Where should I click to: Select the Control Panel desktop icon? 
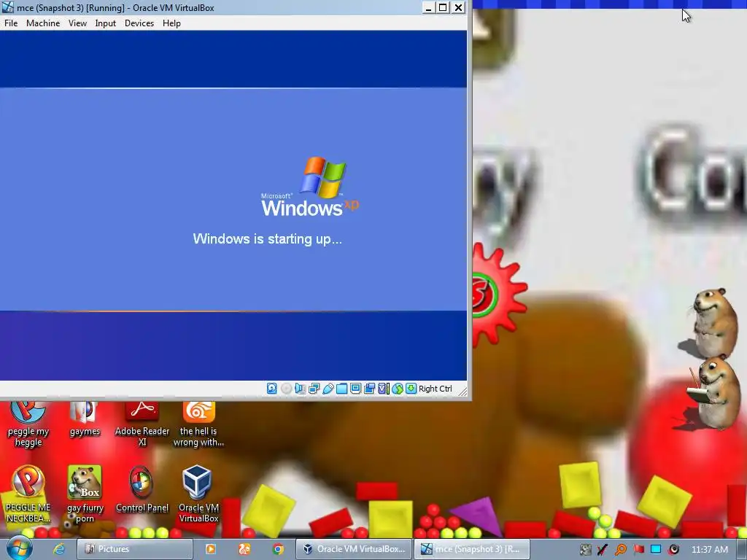[142, 489]
